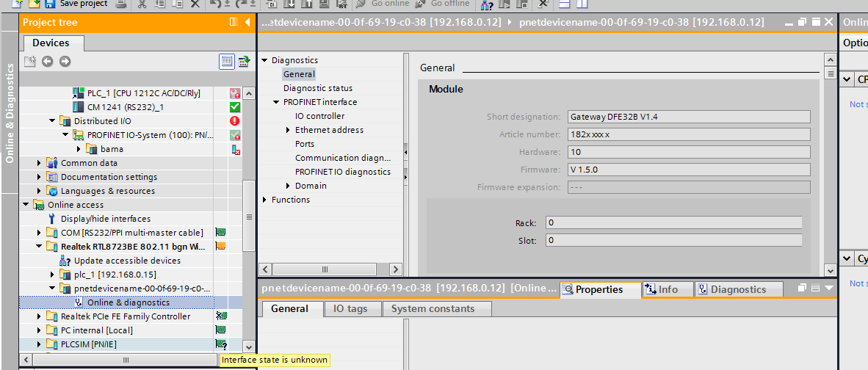Expand the bama folder
Image resolution: width=868 pixels, height=370 pixels.
click(x=79, y=149)
